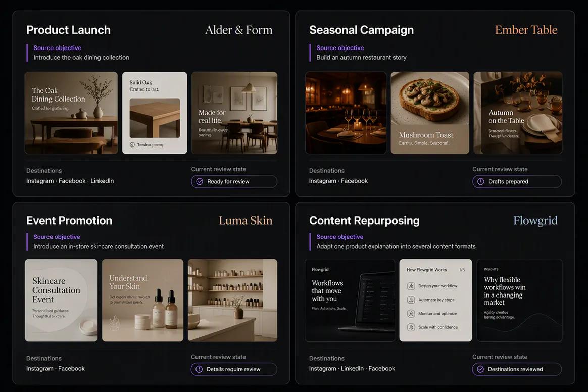The image size is (588, 392).
Task: Click Source objective label in Seasonal Campaign
Action: 340,48
